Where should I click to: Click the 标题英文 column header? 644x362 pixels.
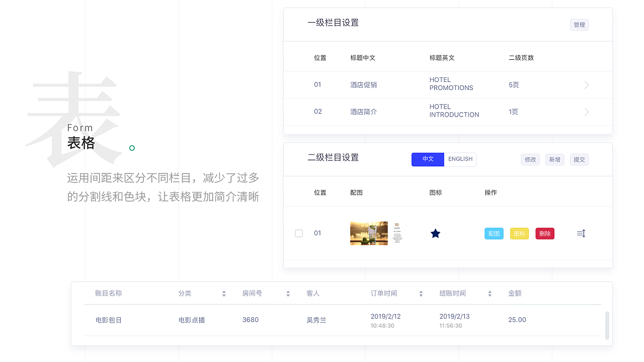(442, 58)
